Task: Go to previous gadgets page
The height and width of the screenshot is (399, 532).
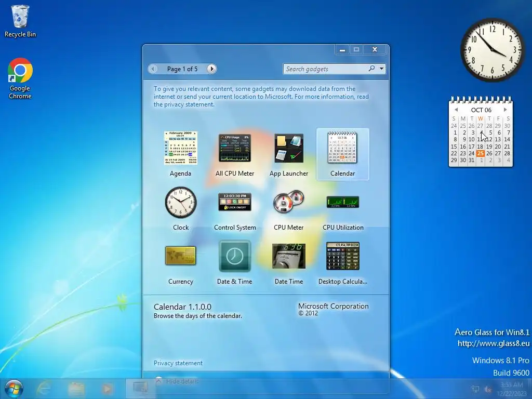Action: tap(153, 69)
